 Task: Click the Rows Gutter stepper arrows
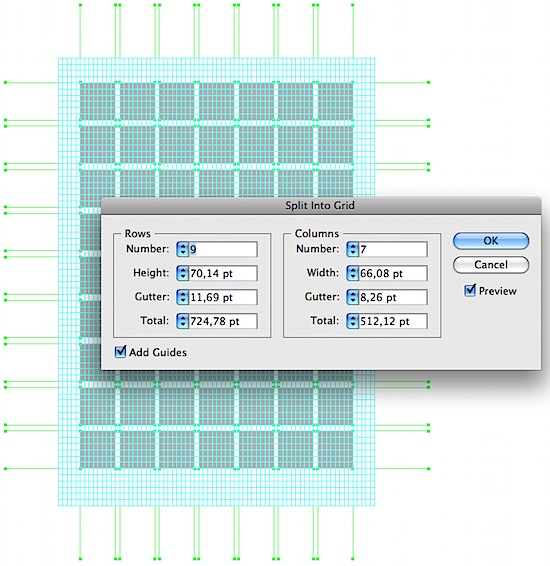click(x=183, y=297)
